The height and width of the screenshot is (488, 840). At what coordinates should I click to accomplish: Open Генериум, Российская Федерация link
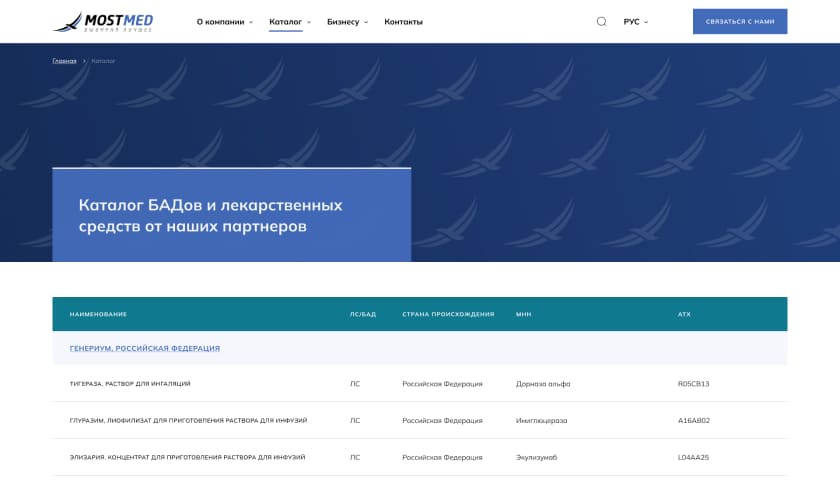[145, 348]
